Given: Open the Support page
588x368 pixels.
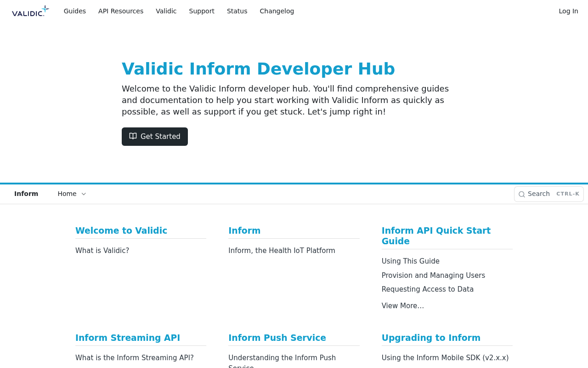Looking at the screenshot, I should click(x=202, y=11).
